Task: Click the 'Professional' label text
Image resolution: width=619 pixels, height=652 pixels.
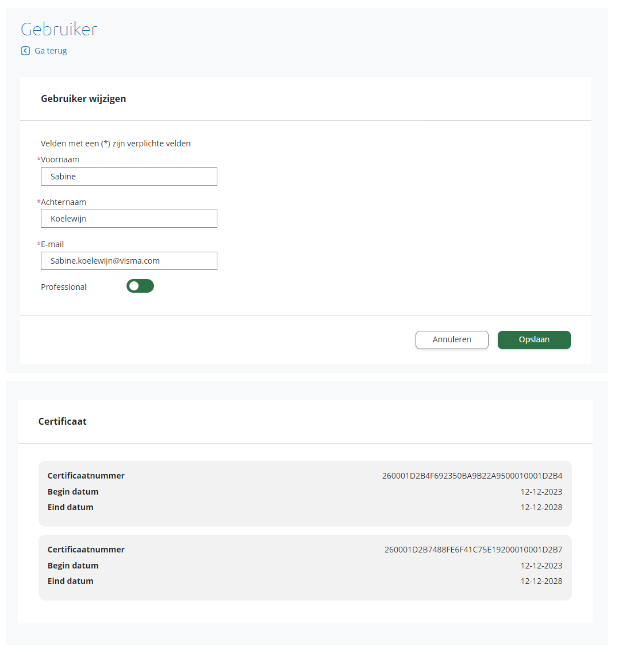Action: tap(64, 287)
